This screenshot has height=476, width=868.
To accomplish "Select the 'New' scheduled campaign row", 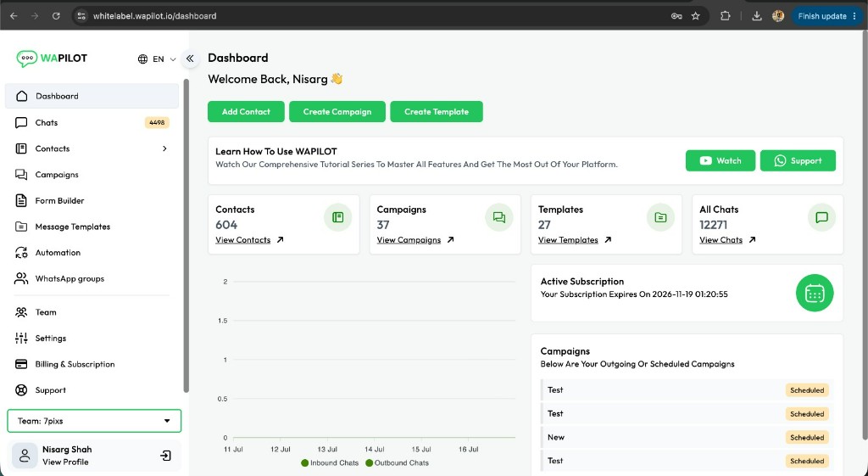I will 687,437.
